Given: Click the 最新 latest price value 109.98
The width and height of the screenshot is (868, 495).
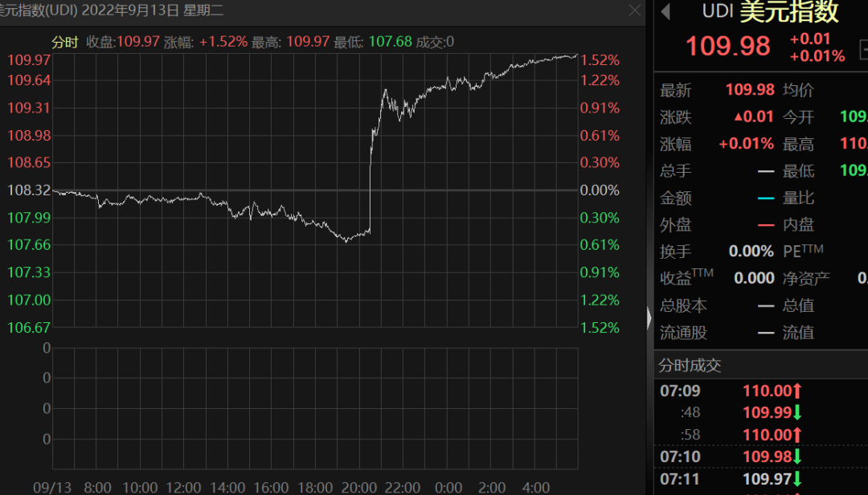Looking at the screenshot, I should tap(749, 90).
